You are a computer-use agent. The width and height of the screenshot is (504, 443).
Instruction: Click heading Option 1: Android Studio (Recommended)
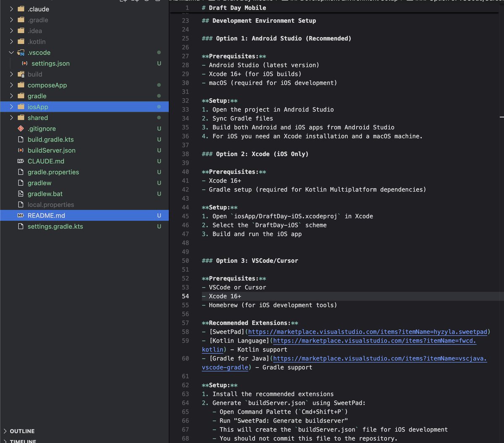click(276, 38)
